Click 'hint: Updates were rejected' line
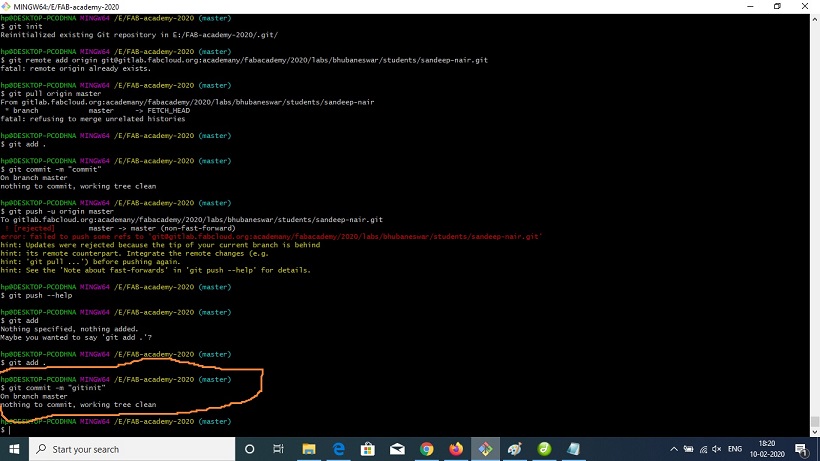The width and height of the screenshot is (820, 461). tap(160, 245)
